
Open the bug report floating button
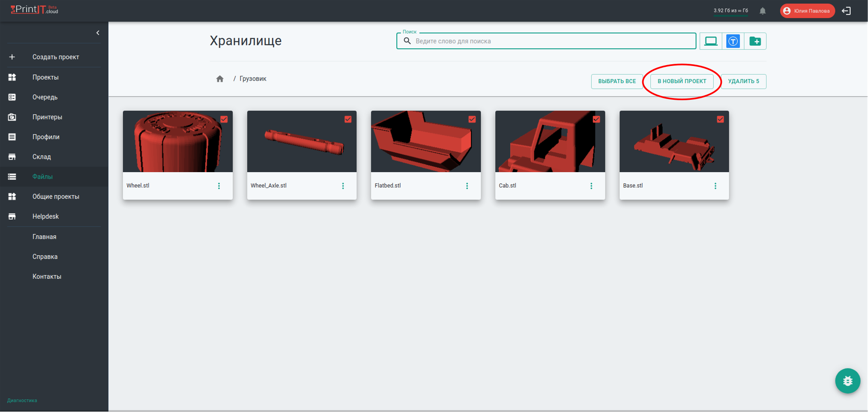click(847, 381)
